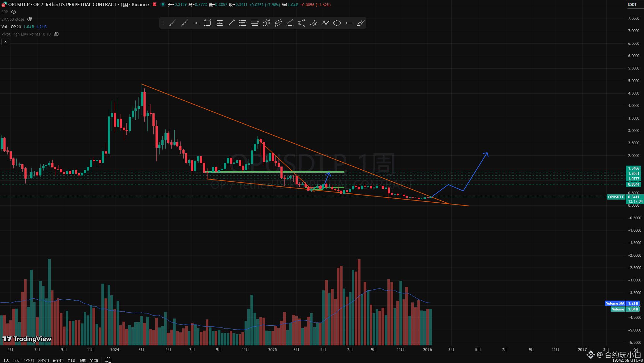
Task: Open the TradingView logo link
Action: click(x=27, y=339)
